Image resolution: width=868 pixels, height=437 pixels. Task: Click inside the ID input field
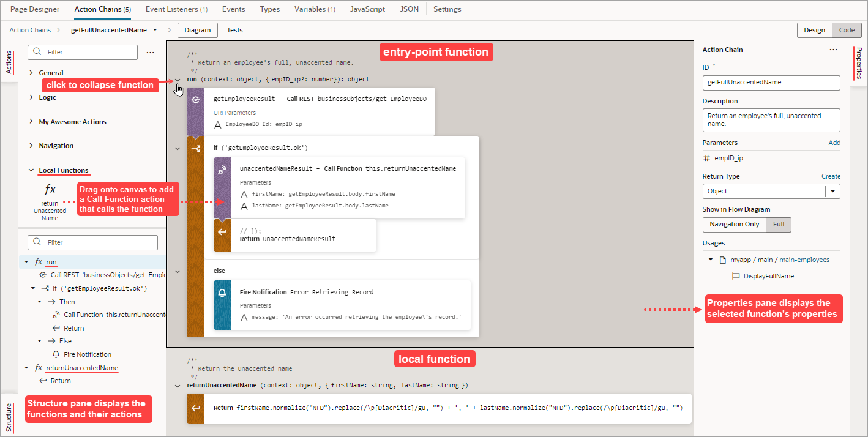pyautogui.click(x=771, y=82)
